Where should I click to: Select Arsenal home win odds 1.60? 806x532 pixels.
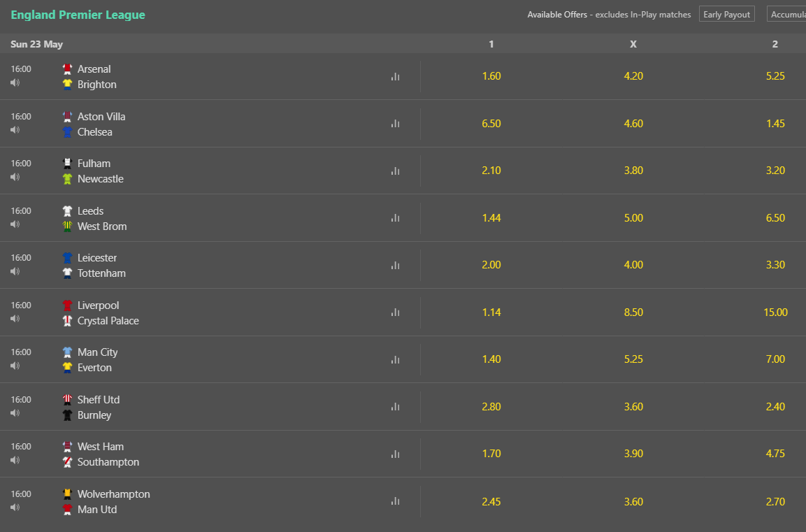(491, 76)
